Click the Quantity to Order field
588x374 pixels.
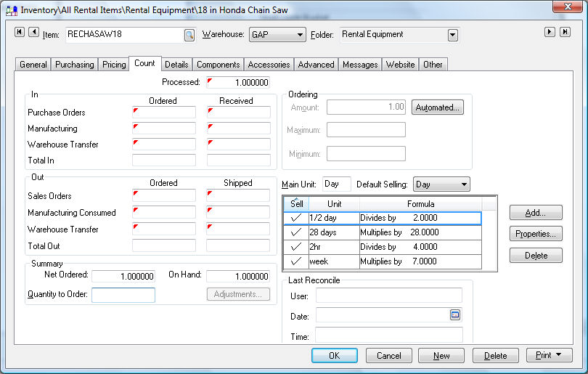tap(123, 295)
